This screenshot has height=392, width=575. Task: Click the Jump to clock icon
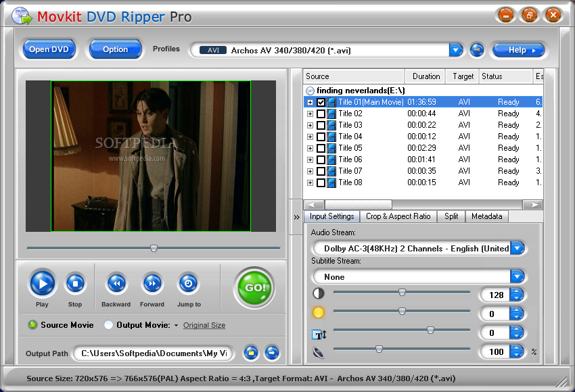[x=189, y=283]
